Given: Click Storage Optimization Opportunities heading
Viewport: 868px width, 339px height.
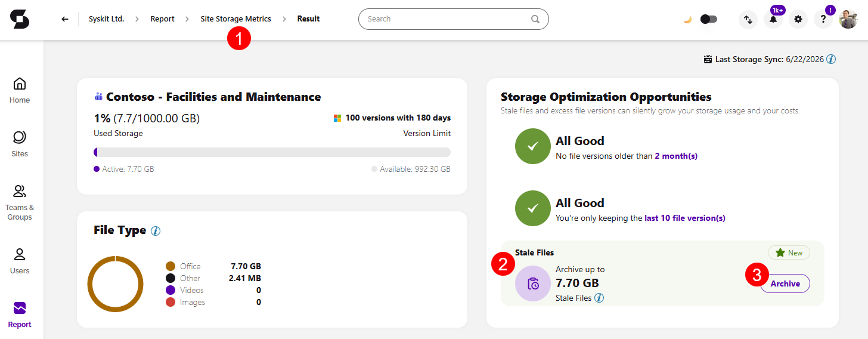Looking at the screenshot, I should [x=606, y=97].
